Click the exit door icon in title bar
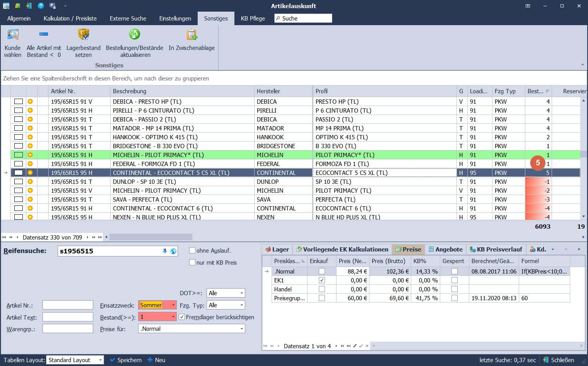Screen dimensions: 588x366 pyautogui.click(x=29, y=6)
